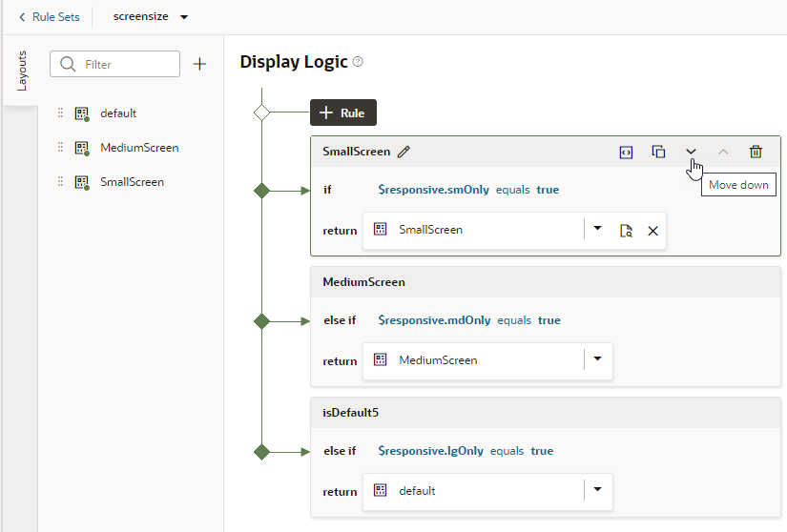Click the code editor icon in SmallScreen rule
787x532 pixels.
tap(626, 152)
